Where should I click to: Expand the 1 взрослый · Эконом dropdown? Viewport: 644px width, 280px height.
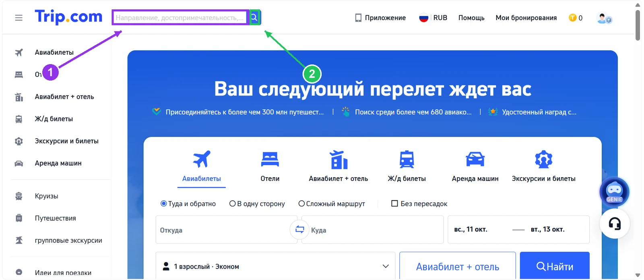pos(275,266)
